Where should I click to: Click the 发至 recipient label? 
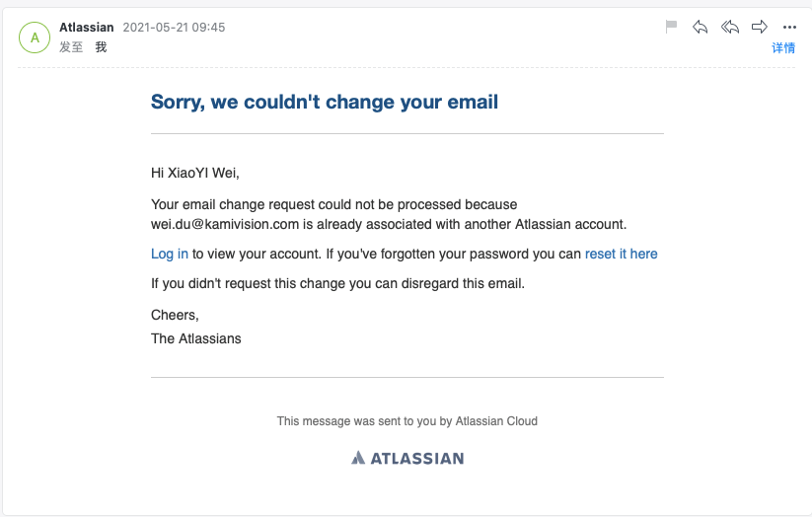tap(71, 47)
